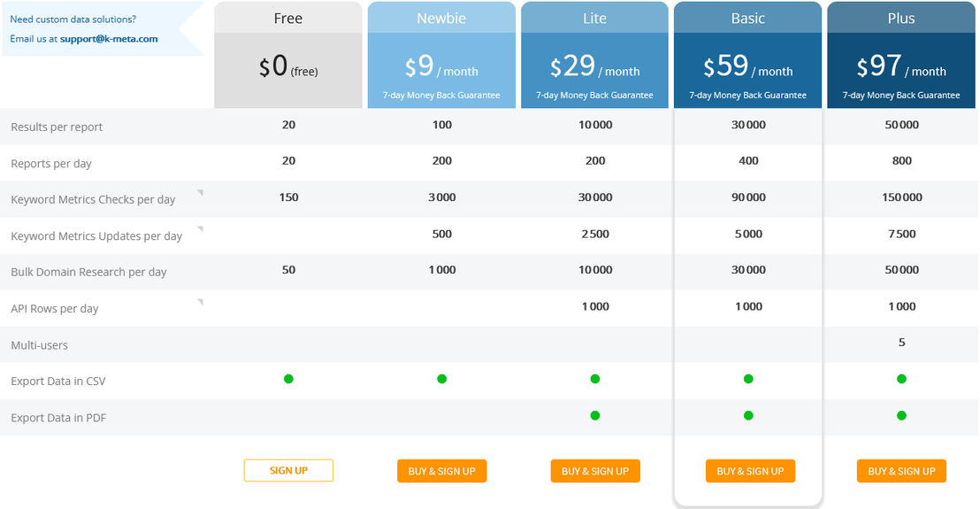Click Basic plan 90 000 keyword checks value
The width and height of the screenshot is (980, 509).
pyautogui.click(x=748, y=197)
